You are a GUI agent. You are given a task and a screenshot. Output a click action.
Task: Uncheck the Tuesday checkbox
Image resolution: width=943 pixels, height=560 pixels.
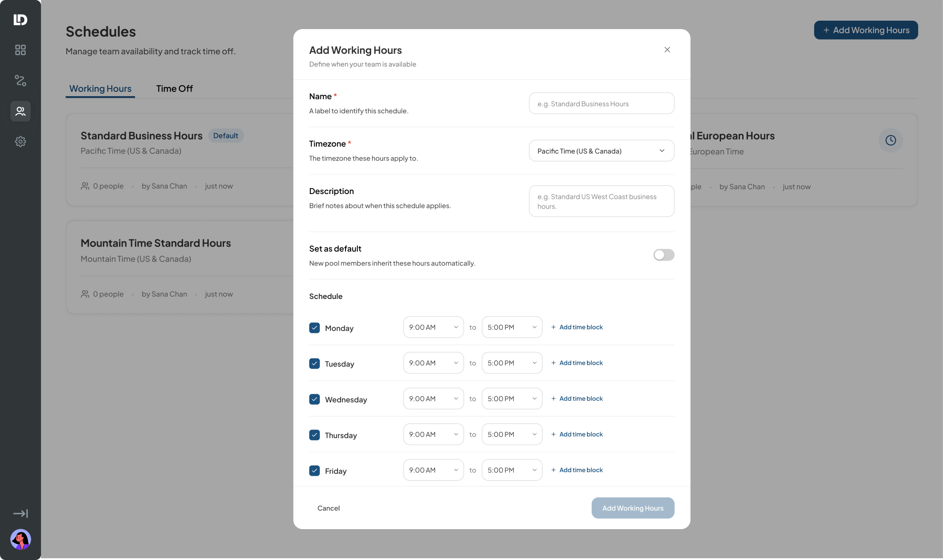click(x=315, y=363)
